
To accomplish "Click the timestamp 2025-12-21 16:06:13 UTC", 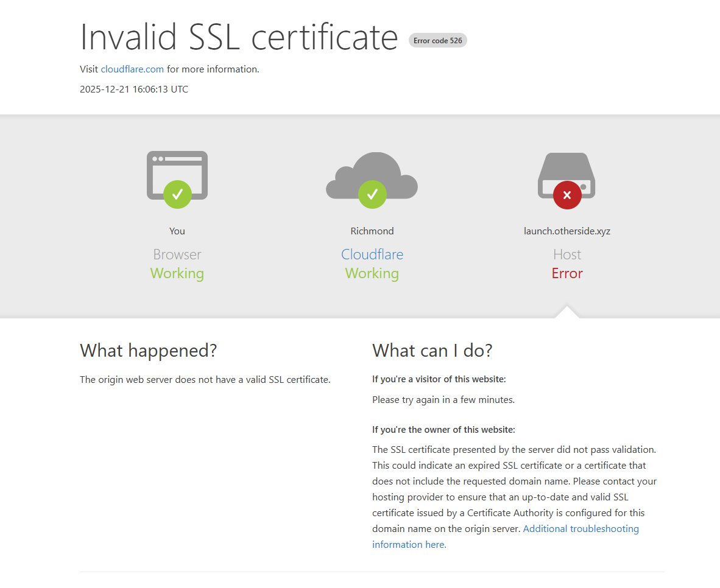I will (134, 89).
